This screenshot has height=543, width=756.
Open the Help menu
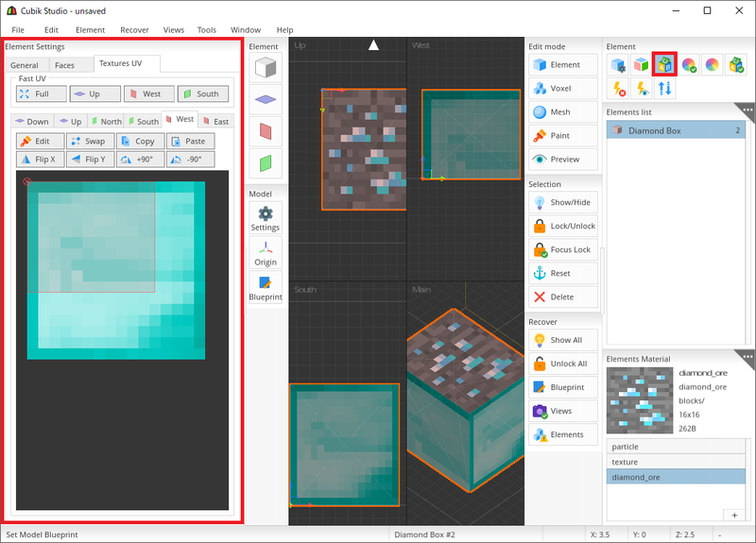[284, 30]
